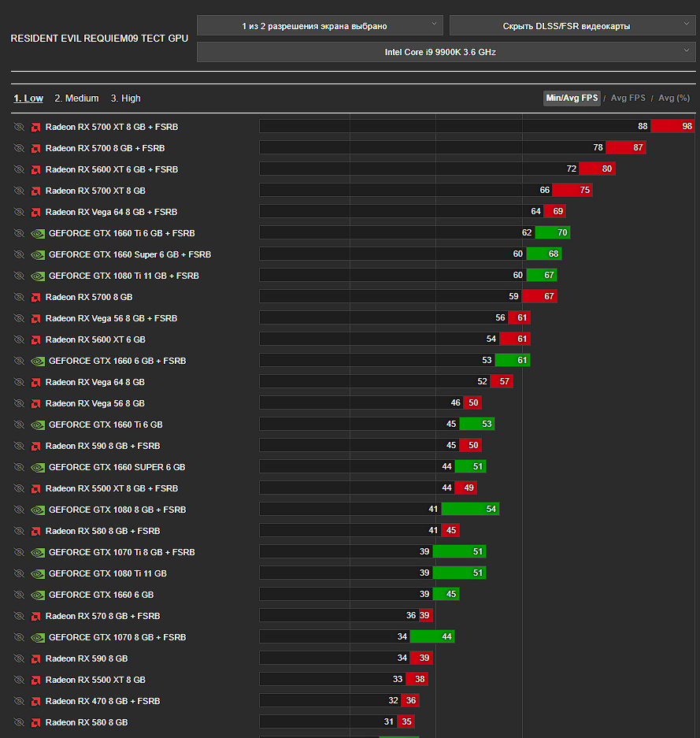Click the red 98 FPS bar of RX 5700 XT + FSRB

(672, 126)
